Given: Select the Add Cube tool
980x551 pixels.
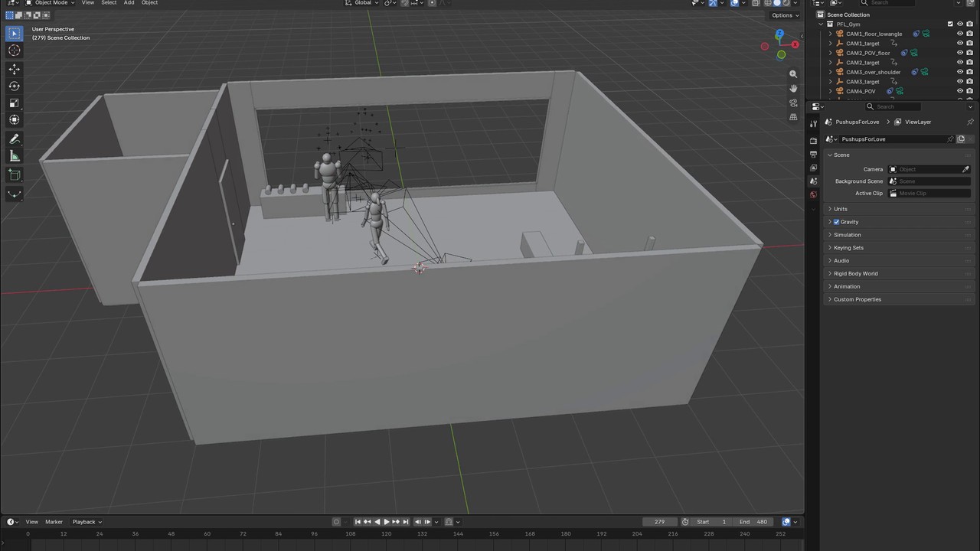Looking at the screenshot, I should click(x=14, y=175).
